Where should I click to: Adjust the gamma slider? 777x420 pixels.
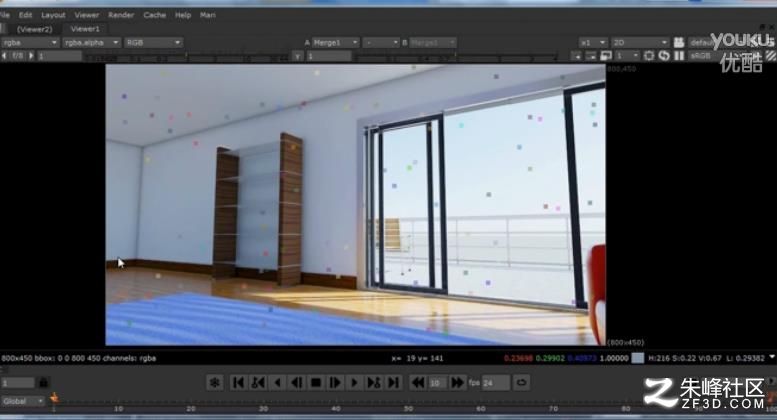click(x=456, y=56)
